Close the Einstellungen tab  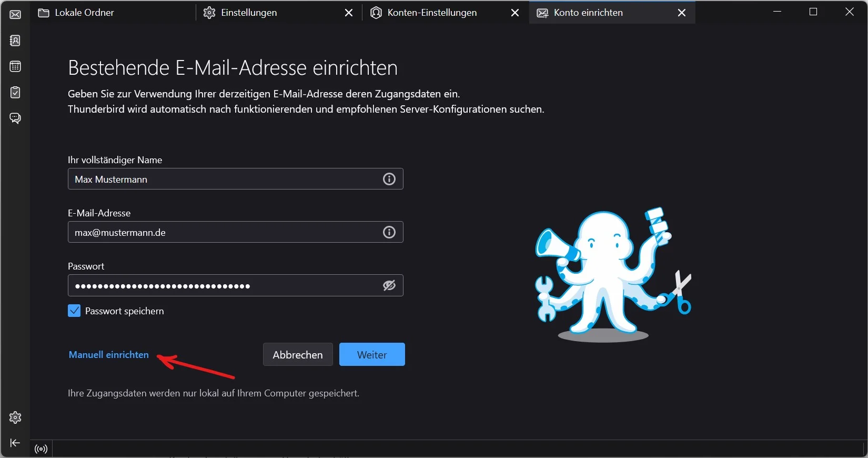349,13
